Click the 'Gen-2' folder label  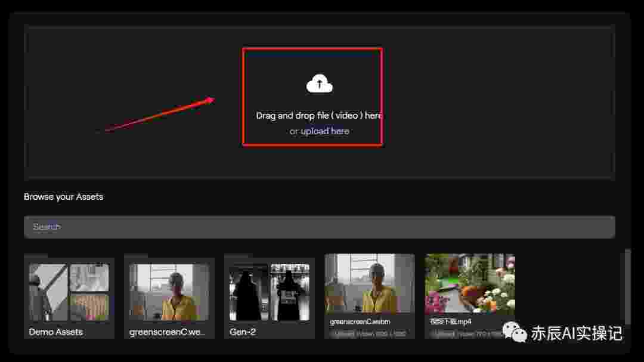point(242,332)
